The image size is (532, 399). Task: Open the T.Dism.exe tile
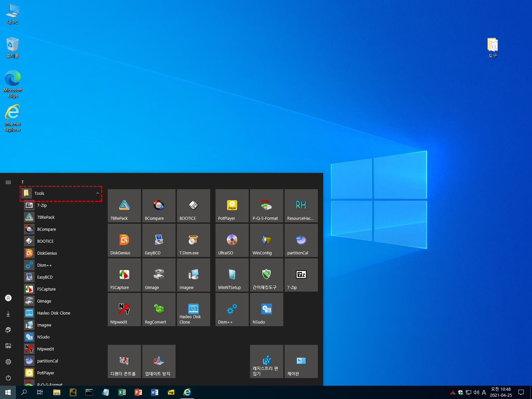pyautogui.click(x=194, y=240)
